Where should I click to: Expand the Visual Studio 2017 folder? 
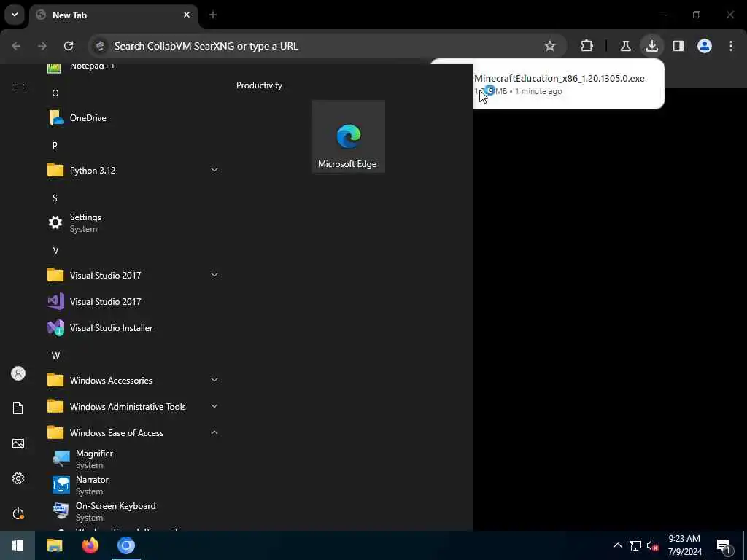pos(133,275)
